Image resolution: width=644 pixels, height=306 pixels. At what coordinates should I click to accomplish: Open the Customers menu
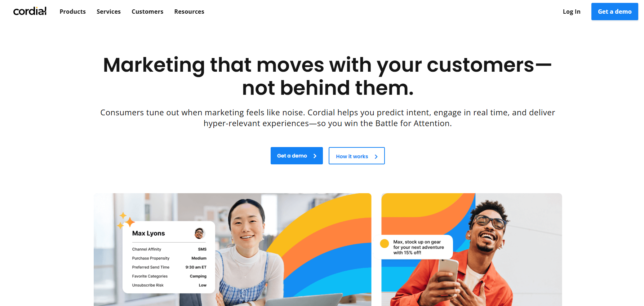[147, 12]
